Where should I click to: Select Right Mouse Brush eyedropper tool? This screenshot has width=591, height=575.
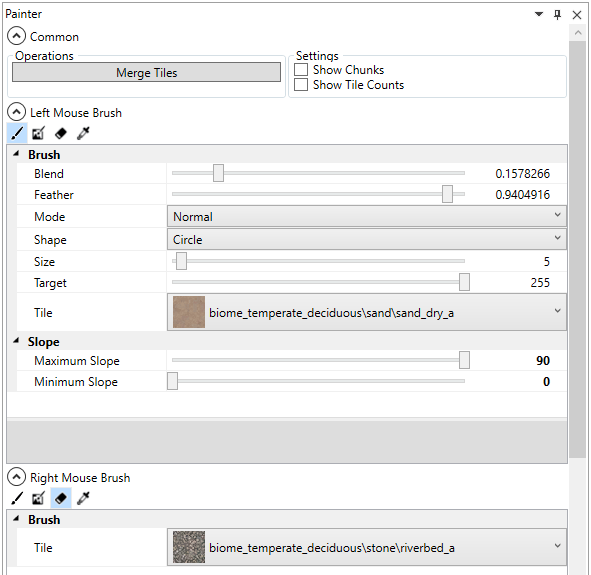click(83, 498)
